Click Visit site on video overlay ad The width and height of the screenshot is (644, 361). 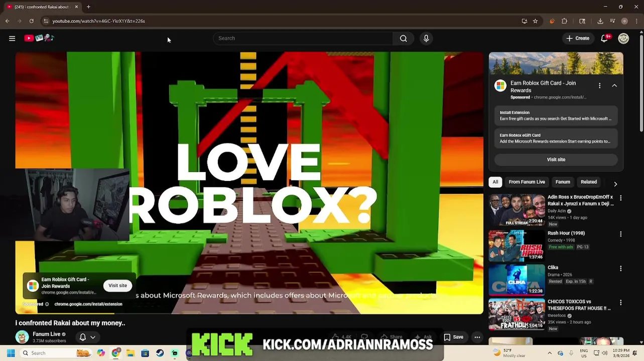(117, 285)
